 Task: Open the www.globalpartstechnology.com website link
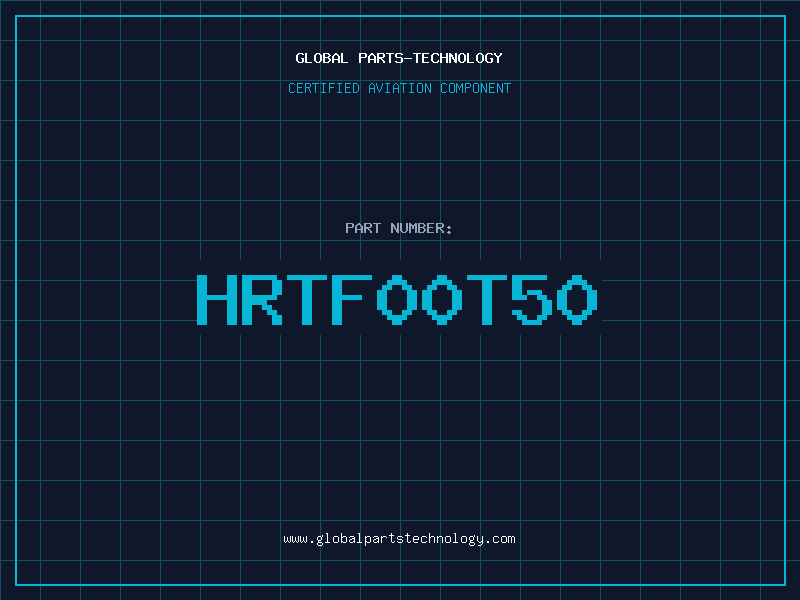[x=399, y=539]
